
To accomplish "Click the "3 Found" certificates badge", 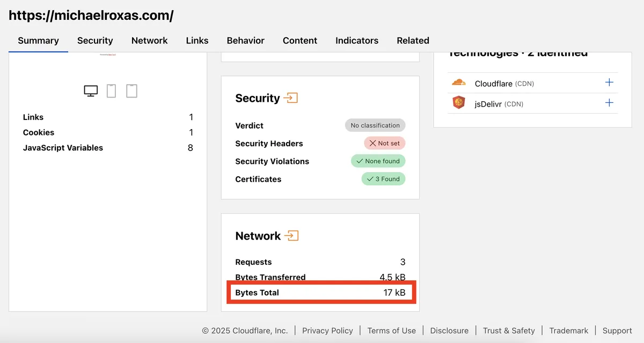I will (383, 179).
